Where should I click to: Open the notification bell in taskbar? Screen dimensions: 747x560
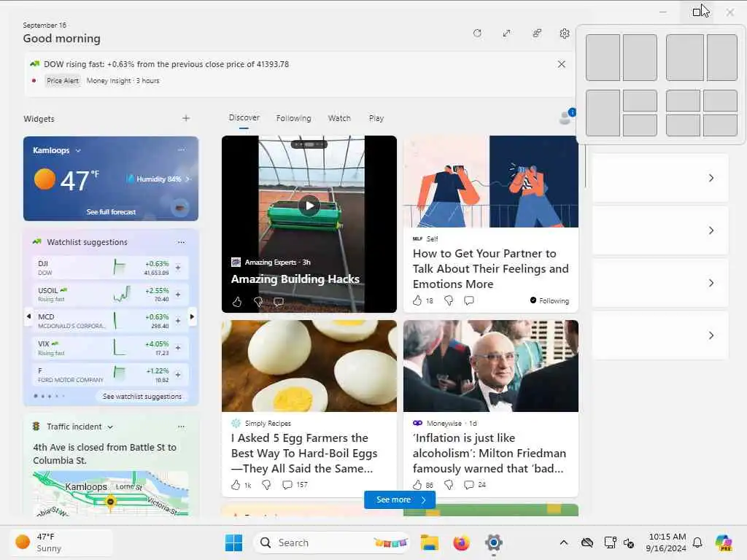point(697,542)
